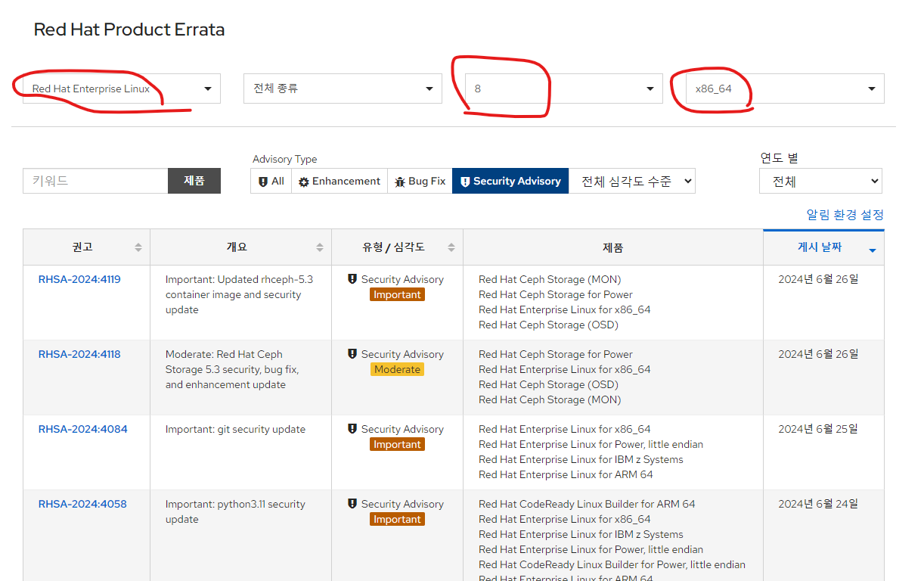Click the shield icon in RHSA-2024:4119 row
This screenshot has height=581, width=924.
pos(352,279)
